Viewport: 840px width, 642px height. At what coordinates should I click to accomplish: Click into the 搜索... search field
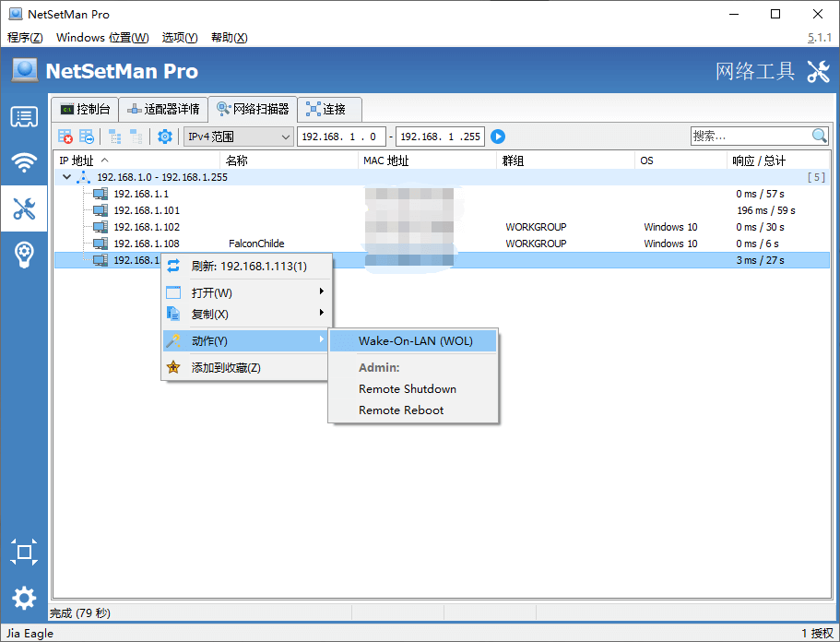(x=750, y=137)
